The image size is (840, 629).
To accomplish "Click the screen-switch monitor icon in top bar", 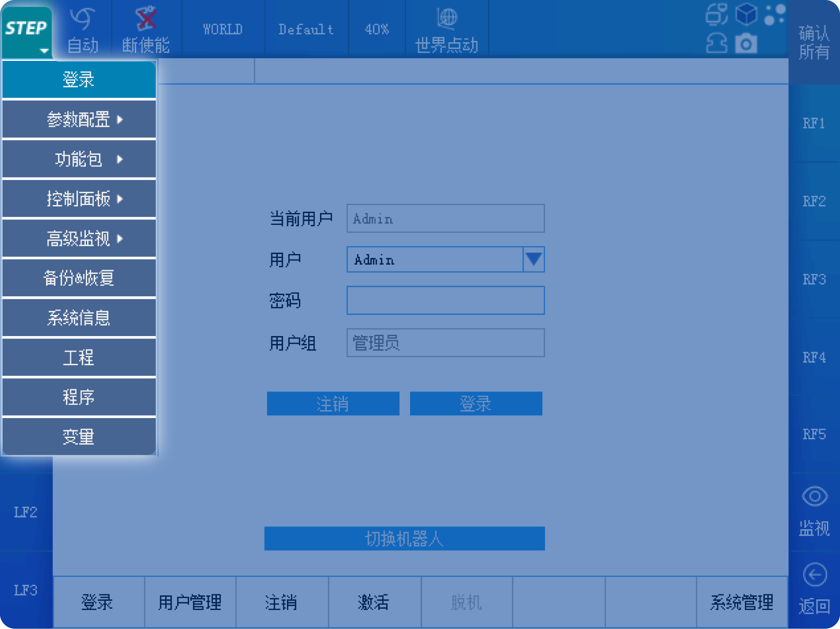I will 716,14.
